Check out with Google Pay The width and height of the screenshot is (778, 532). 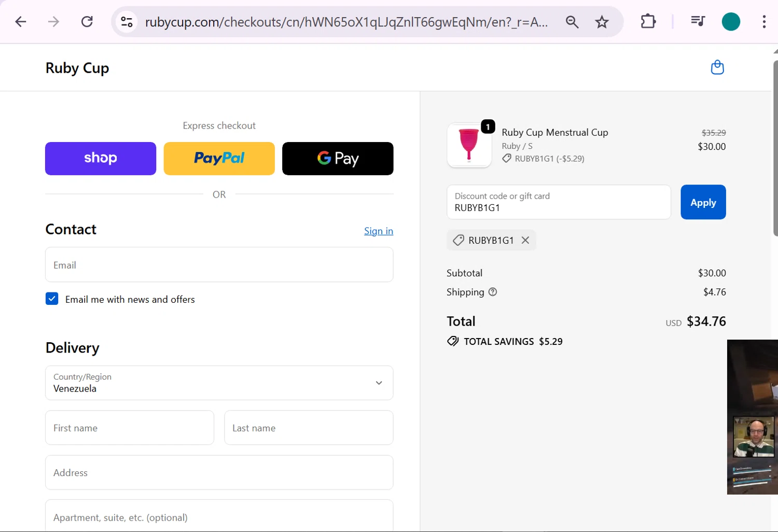pos(338,159)
